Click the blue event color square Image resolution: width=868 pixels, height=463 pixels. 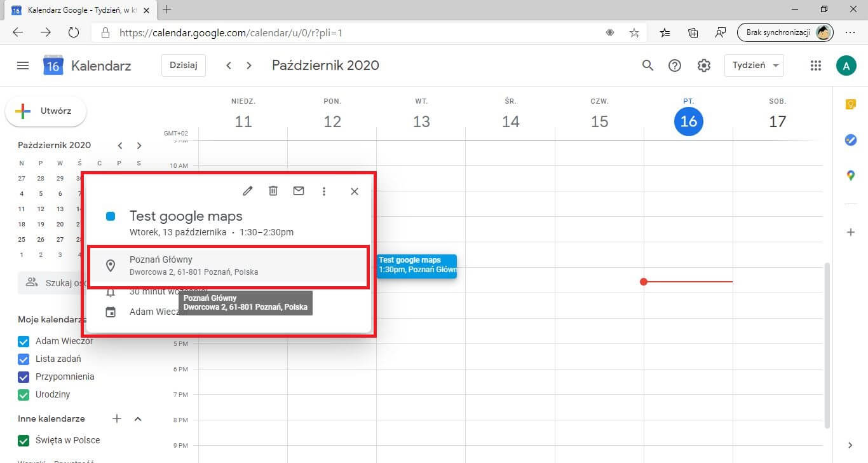click(111, 217)
